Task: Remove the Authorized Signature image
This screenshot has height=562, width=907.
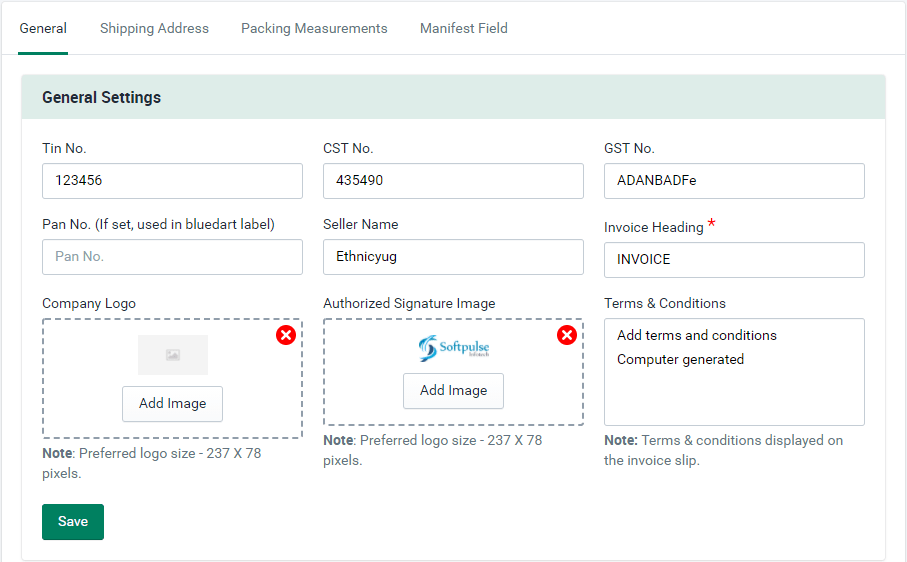Action: pos(567,335)
